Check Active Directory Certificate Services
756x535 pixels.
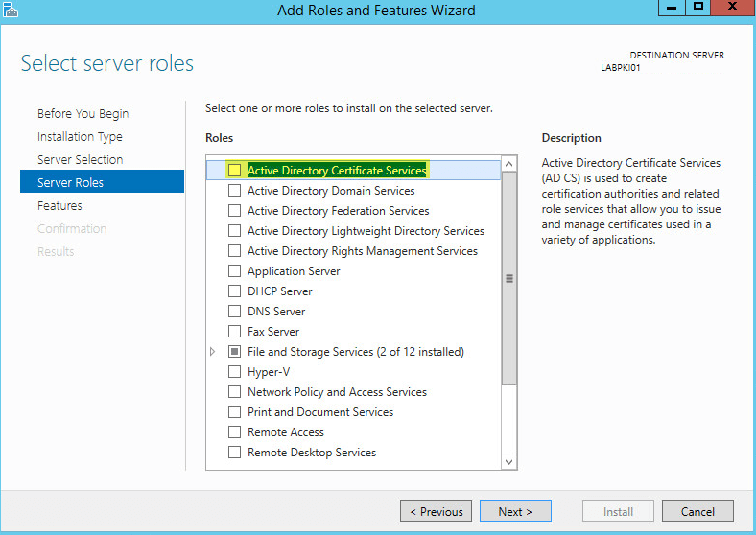pyautogui.click(x=234, y=170)
